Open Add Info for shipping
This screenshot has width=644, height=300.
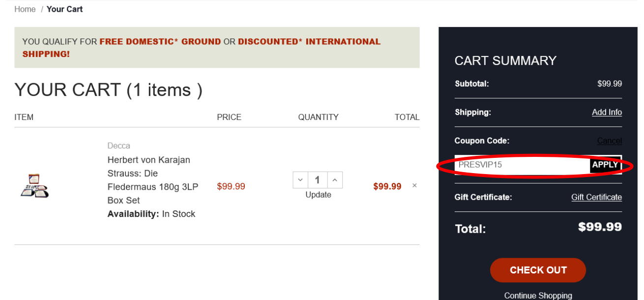click(x=607, y=112)
